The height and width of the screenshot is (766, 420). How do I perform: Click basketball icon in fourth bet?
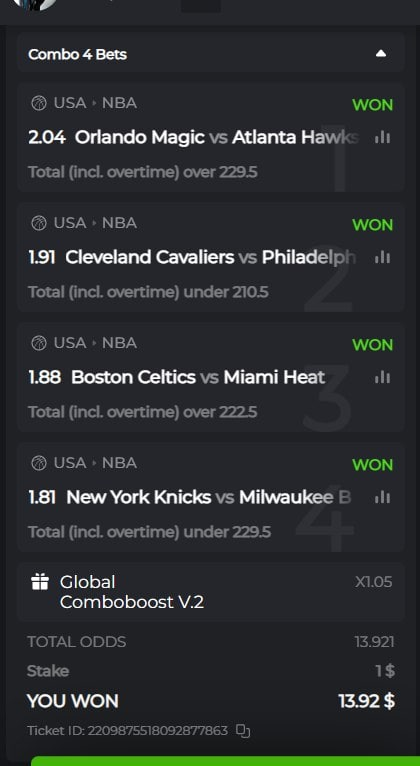[39, 463]
